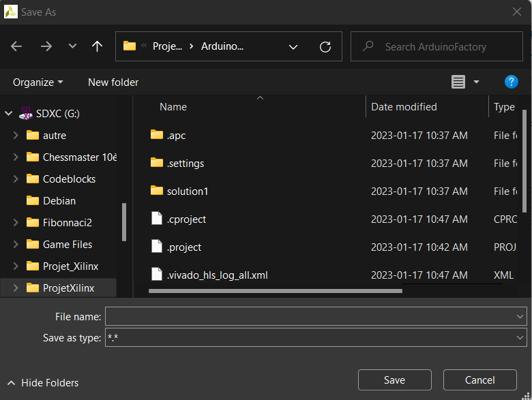Expand the Codeblocks folder tree node

click(x=16, y=179)
